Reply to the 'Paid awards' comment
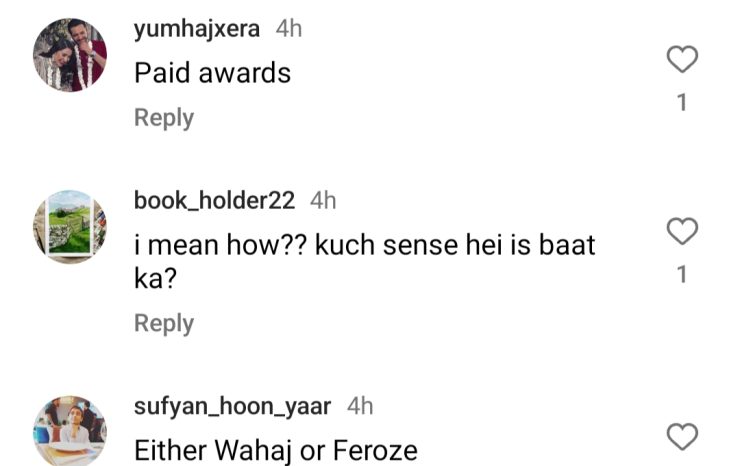The height and width of the screenshot is (466, 740). click(x=164, y=118)
